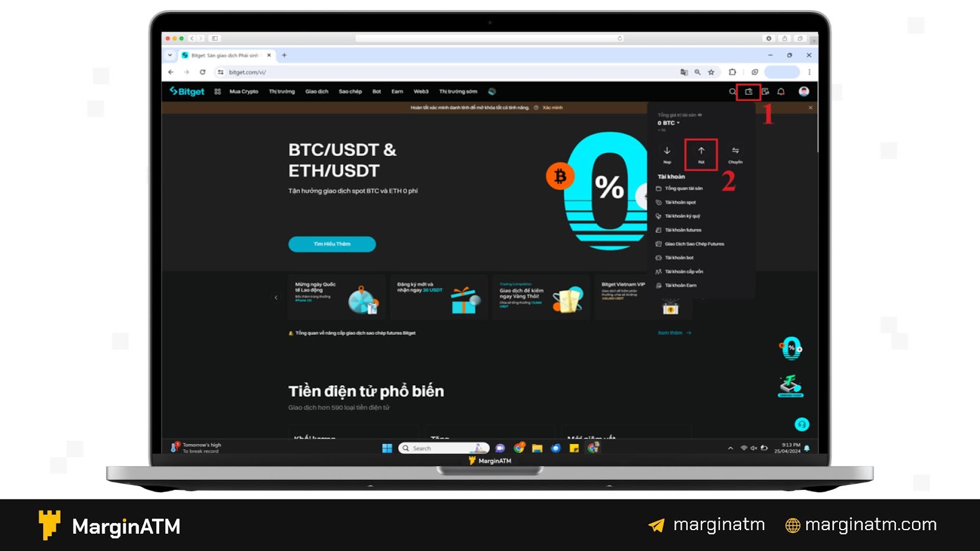
Task: Click the Bitget logo
Action: pyautogui.click(x=187, y=91)
